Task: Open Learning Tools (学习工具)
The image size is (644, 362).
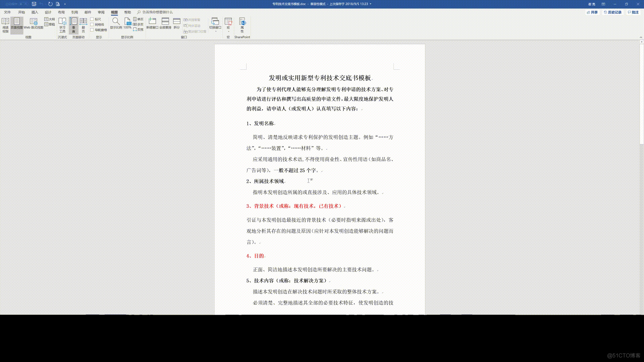Action: tap(62, 25)
